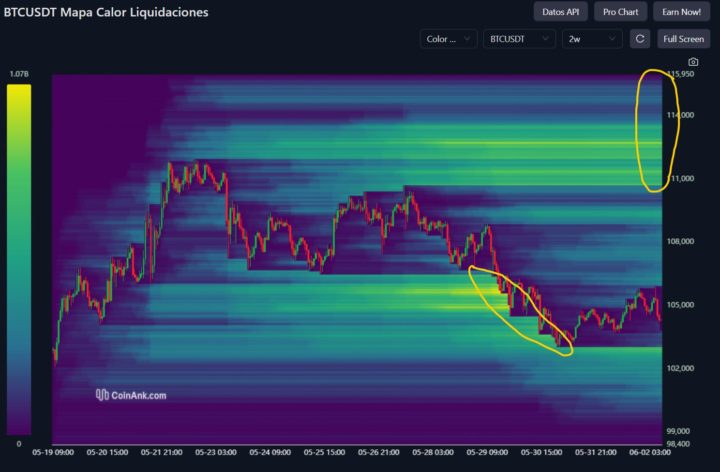Viewport: 720px width, 472px height.
Task: Click the 05-24 09:00 time label
Action: tap(270, 453)
